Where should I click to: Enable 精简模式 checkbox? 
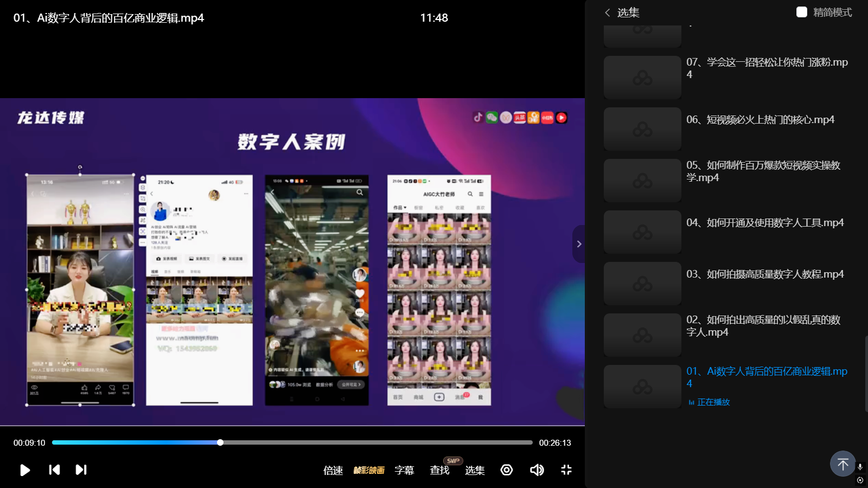(x=801, y=12)
